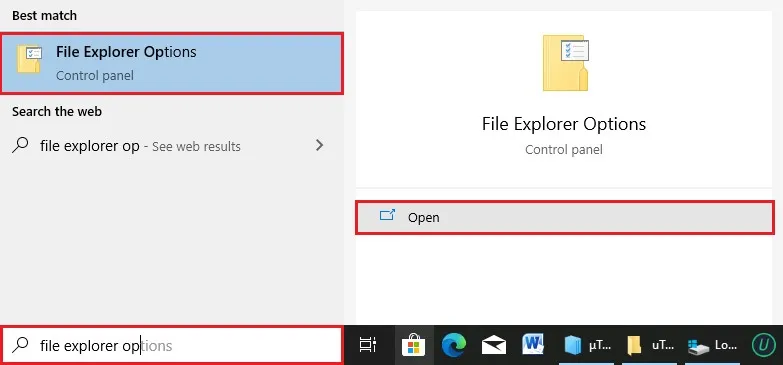Expand web results chevron arrow
The image size is (783, 365).
[x=320, y=145]
